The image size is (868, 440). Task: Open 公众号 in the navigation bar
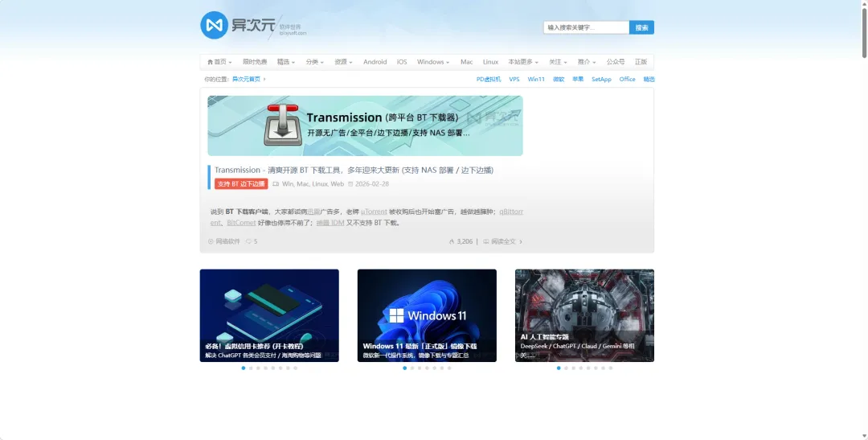pyautogui.click(x=615, y=62)
